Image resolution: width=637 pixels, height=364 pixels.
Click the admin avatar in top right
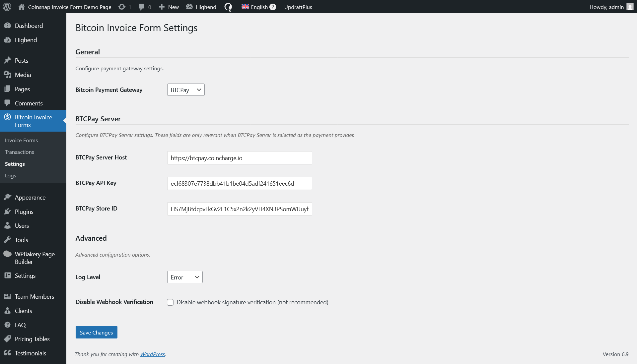[630, 7]
